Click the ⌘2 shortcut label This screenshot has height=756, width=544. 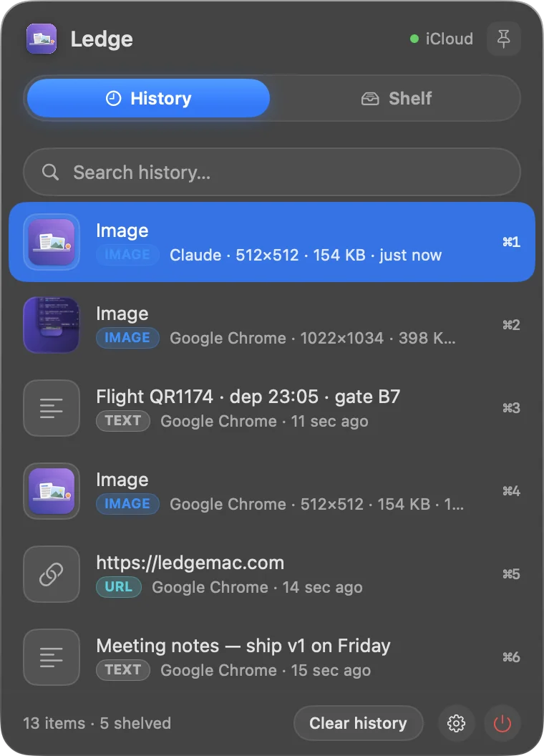pos(511,325)
